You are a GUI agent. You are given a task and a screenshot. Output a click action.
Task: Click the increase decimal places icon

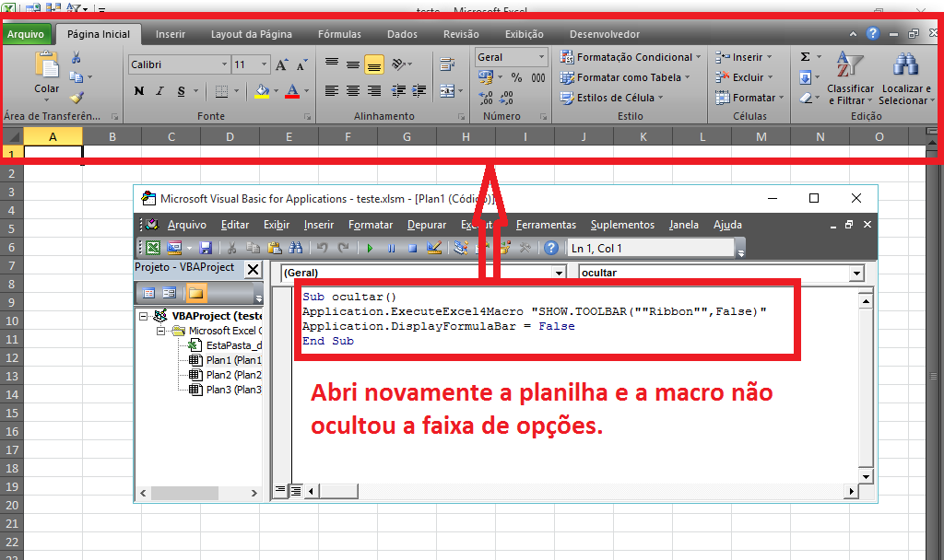tap(486, 97)
